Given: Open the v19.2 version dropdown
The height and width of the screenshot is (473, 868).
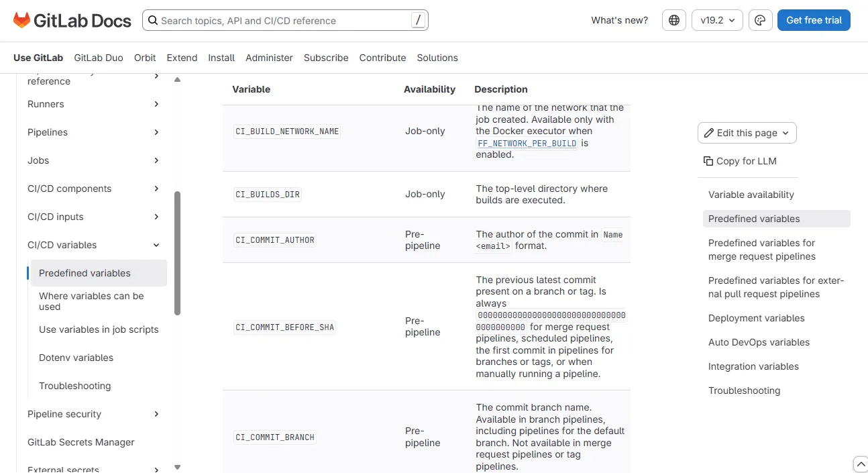Looking at the screenshot, I should click(717, 20).
